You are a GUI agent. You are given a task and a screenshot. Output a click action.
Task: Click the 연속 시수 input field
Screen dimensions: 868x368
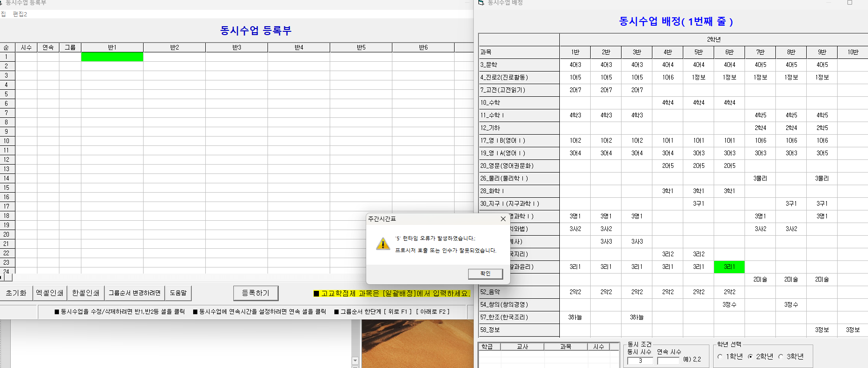pos(668,361)
